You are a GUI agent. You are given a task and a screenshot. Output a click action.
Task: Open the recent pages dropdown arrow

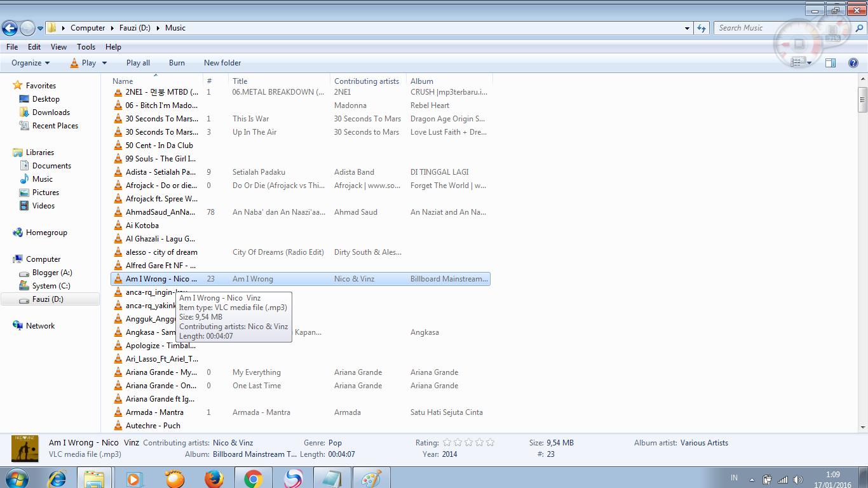tap(40, 28)
